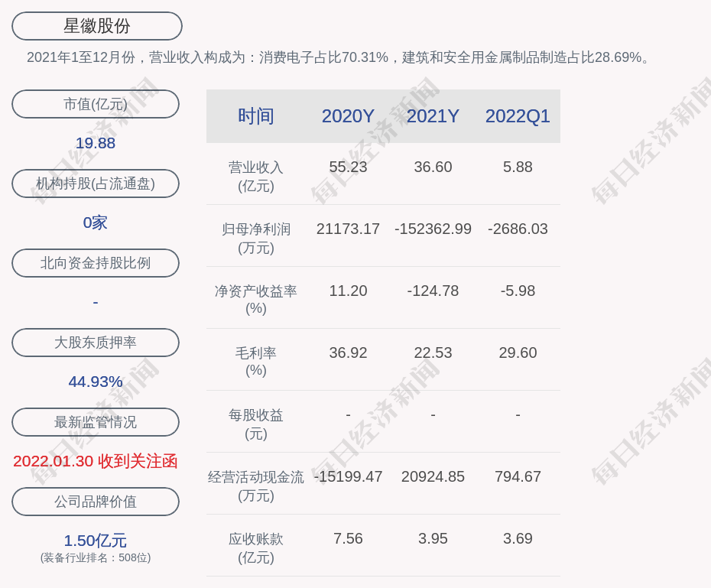Click the market value 19.88

pyautogui.click(x=96, y=143)
